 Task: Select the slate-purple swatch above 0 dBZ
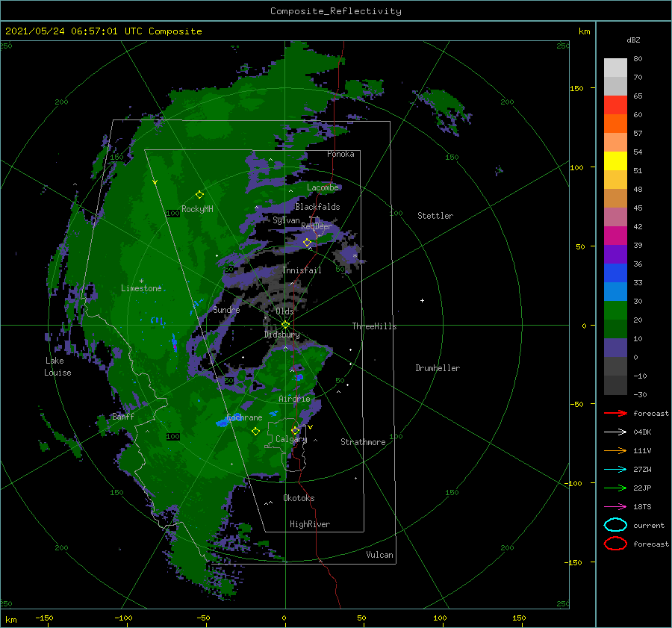click(x=615, y=348)
